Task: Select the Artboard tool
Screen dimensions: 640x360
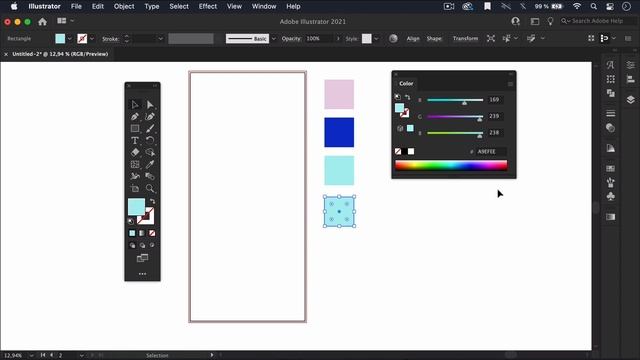Action: point(135,188)
